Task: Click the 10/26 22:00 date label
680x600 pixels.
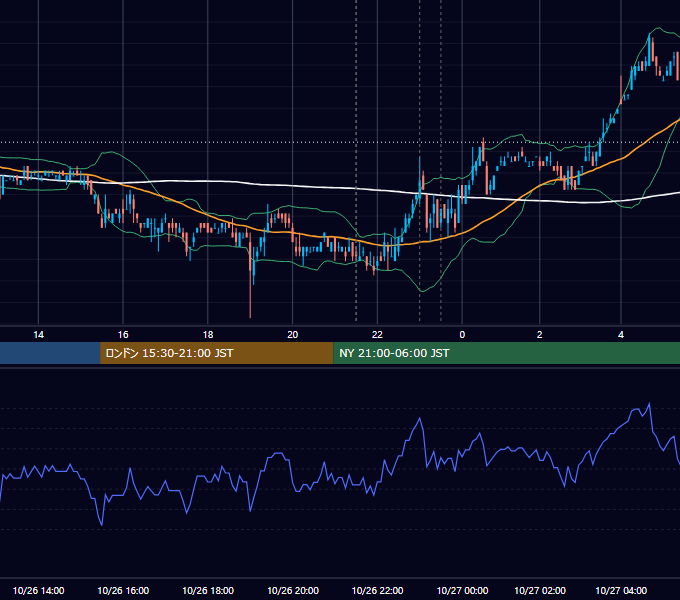Action: [377, 590]
